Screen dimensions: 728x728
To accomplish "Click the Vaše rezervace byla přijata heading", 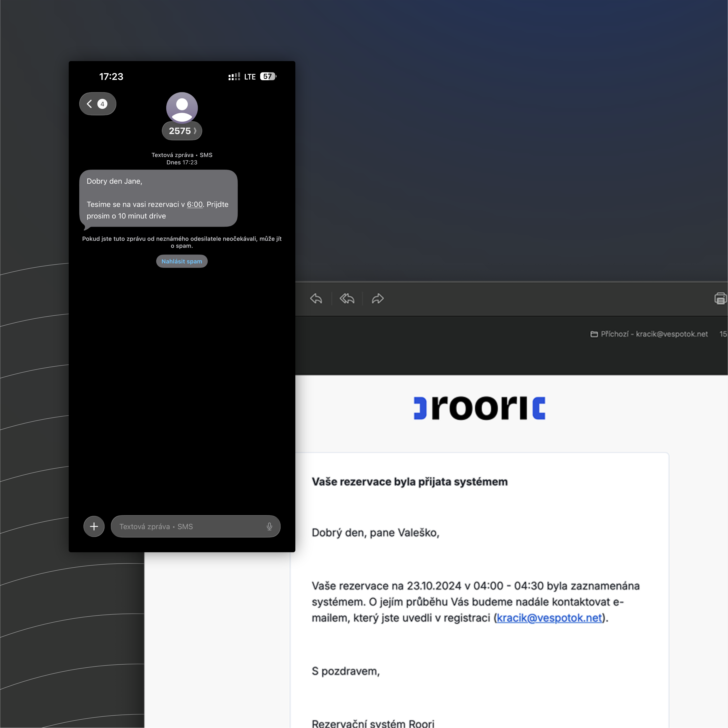I will [410, 482].
